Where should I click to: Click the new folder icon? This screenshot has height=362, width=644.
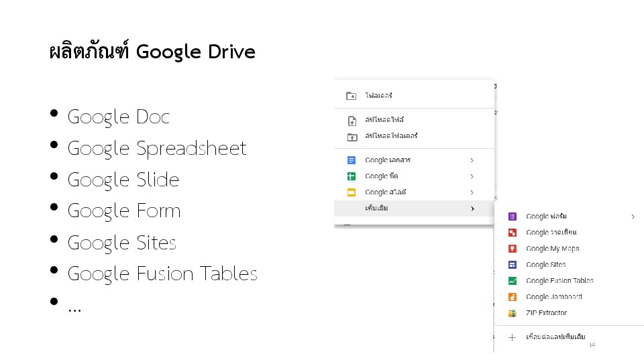tap(351, 96)
